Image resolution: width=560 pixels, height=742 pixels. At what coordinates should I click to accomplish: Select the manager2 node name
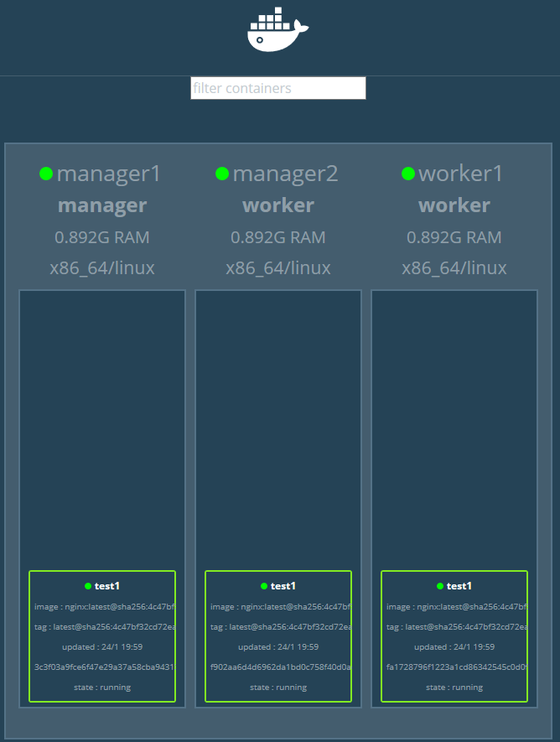(x=285, y=174)
